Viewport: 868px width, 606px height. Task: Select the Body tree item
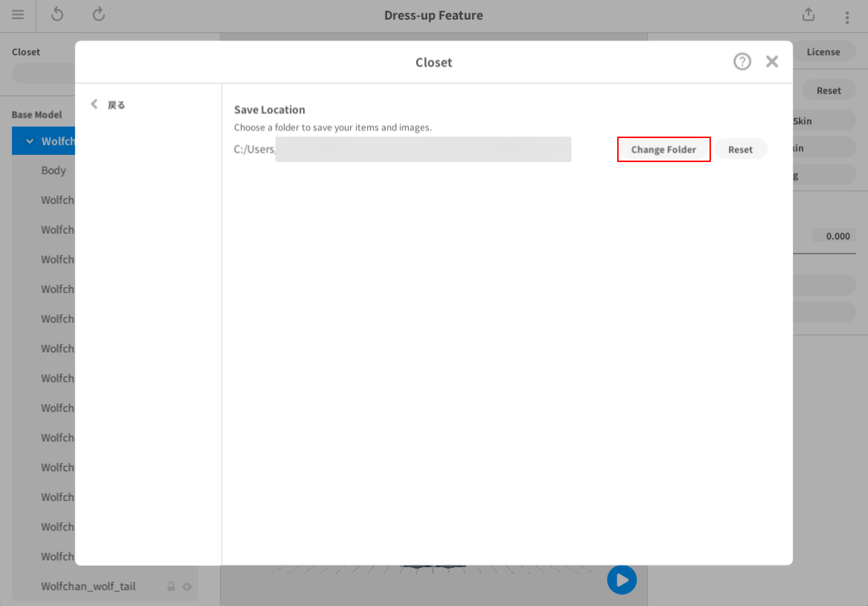click(54, 170)
